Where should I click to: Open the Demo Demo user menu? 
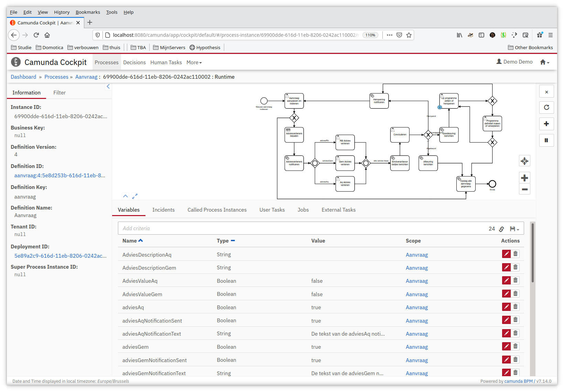(x=514, y=62)
